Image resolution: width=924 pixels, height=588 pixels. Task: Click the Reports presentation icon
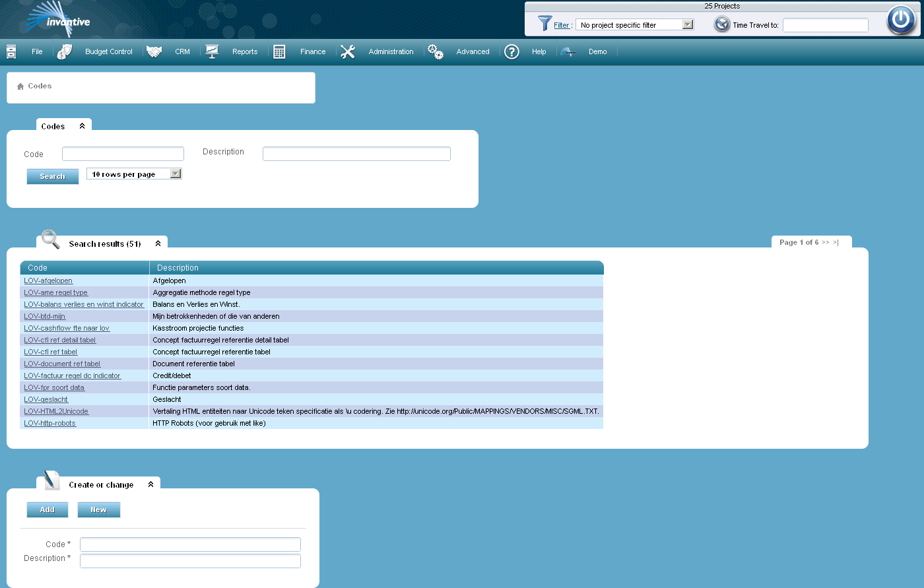coord(212,51)
